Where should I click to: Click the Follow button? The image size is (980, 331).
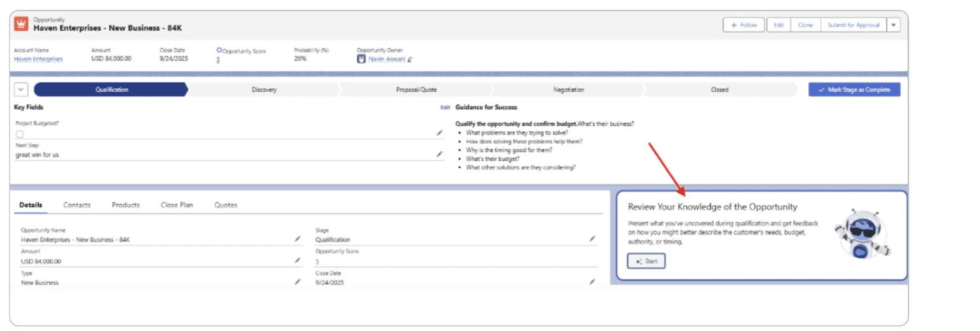click(744, 25)
